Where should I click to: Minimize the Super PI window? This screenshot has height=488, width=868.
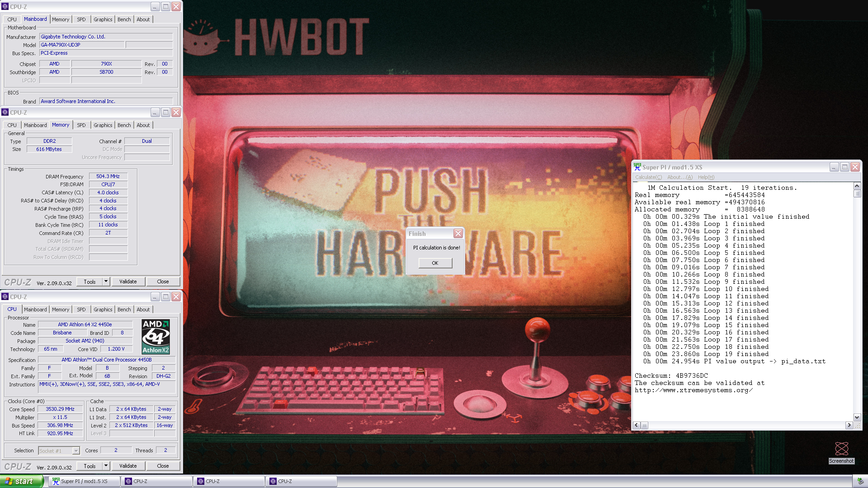(834, 167)
